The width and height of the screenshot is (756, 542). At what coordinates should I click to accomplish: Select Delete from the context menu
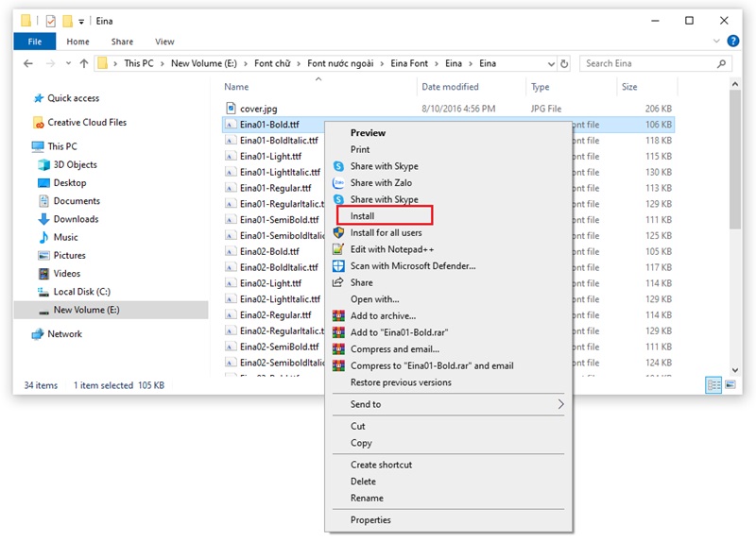363,482
